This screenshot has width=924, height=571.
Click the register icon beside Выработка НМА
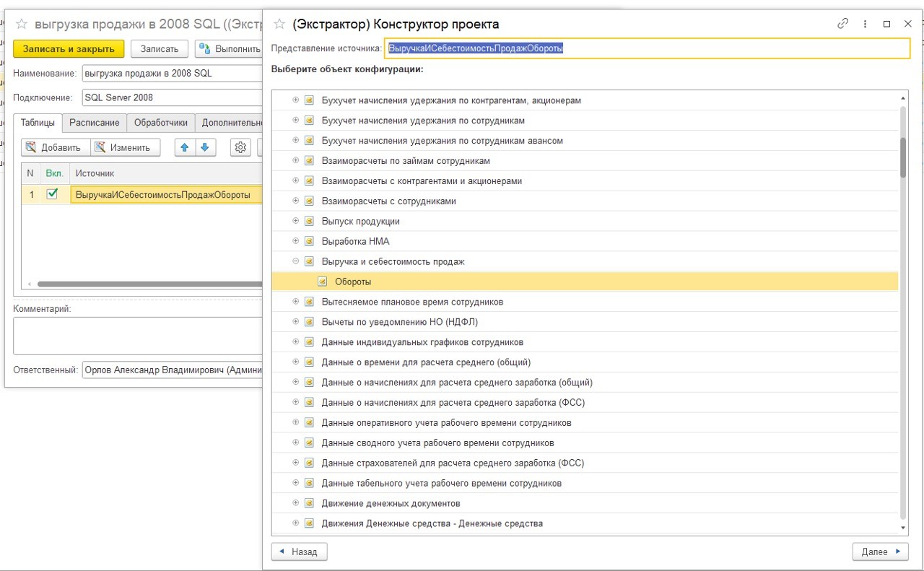coord(309,241)
